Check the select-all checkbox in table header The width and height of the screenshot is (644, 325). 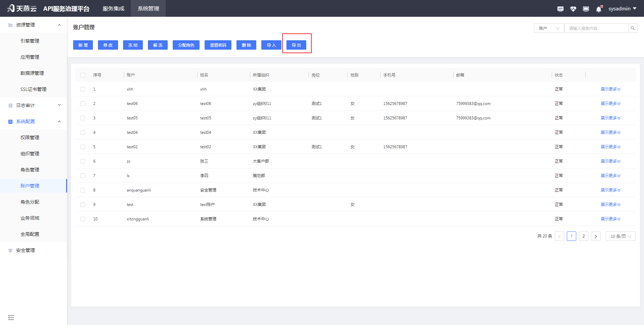pyautogui.click(x=83, y=75)
